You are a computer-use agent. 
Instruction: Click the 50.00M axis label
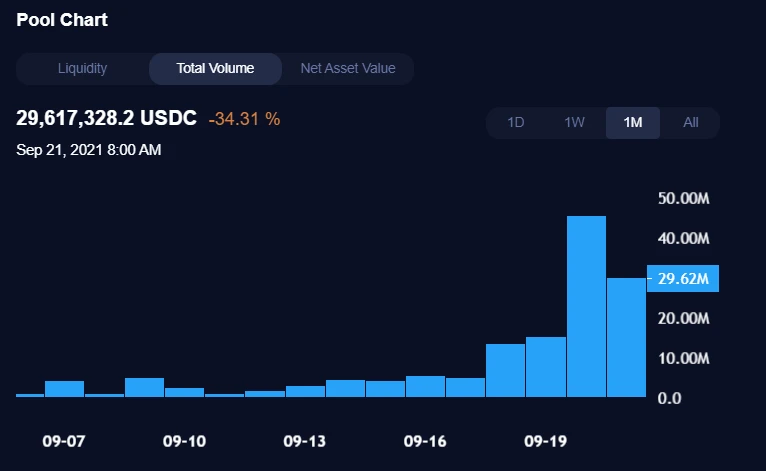pyautogui.click(x=683, y=198)
